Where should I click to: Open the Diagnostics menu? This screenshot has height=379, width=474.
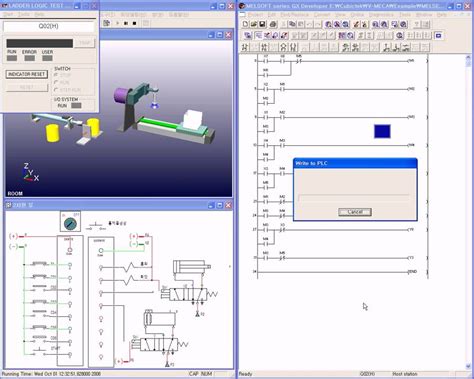point(381,15)
